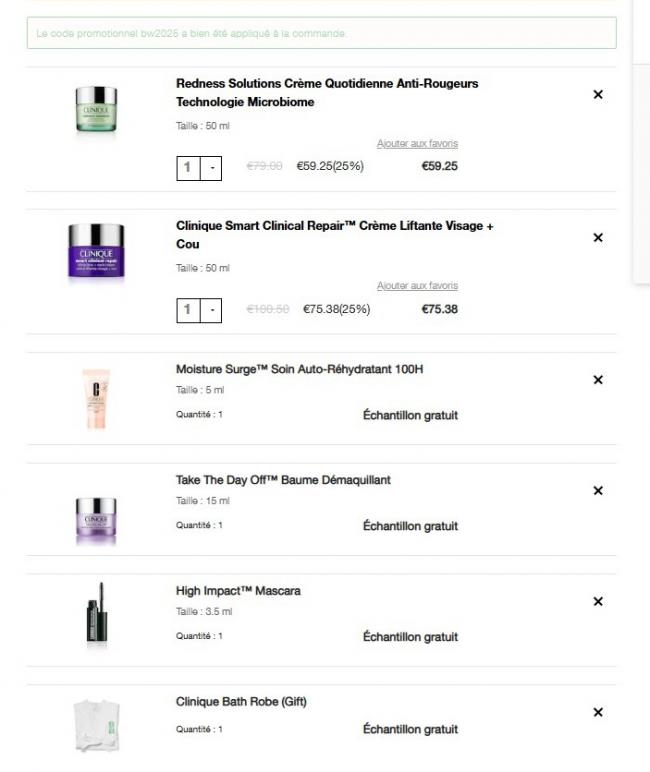Click the Clinique Bath Robe image
The height and width of the screenshot is (772, 650).
(x=96, y=725)
